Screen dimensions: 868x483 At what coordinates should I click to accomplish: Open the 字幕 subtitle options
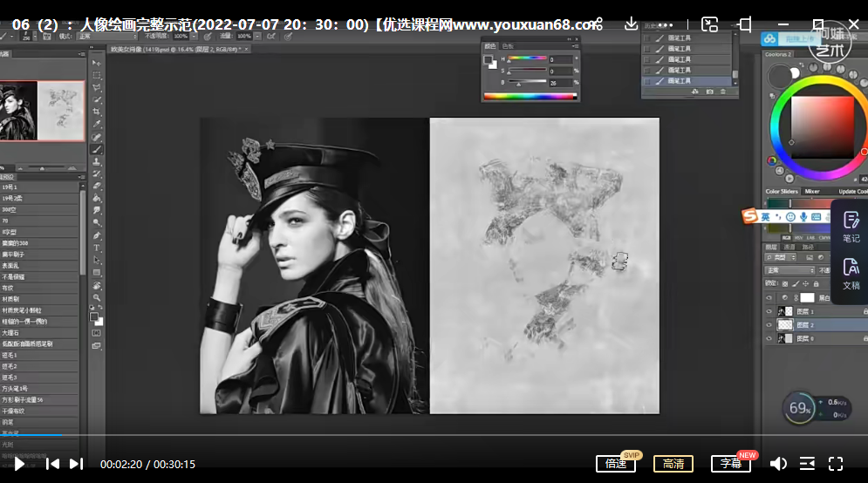[x=730, y=464]
